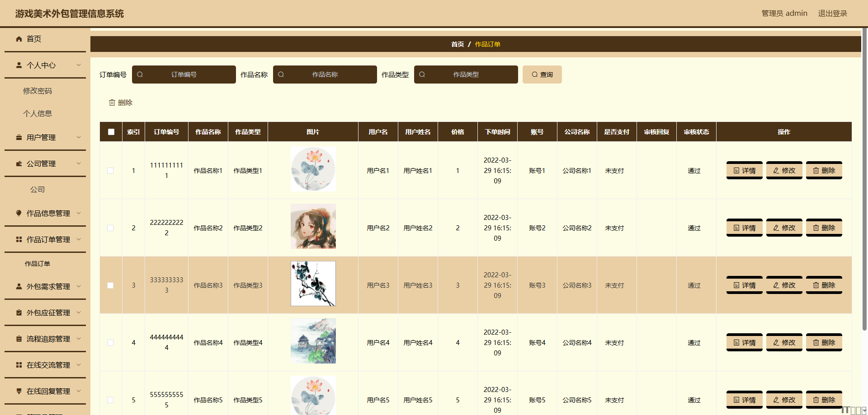Toggle the select-all checkbox in table header
The width and height of the screenshot is (868, 415).
(111, 132)
